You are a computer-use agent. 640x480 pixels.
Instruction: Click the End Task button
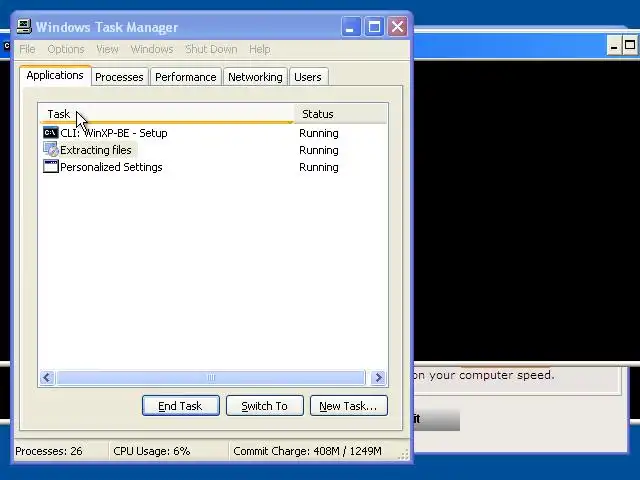(x=181, y=406)
